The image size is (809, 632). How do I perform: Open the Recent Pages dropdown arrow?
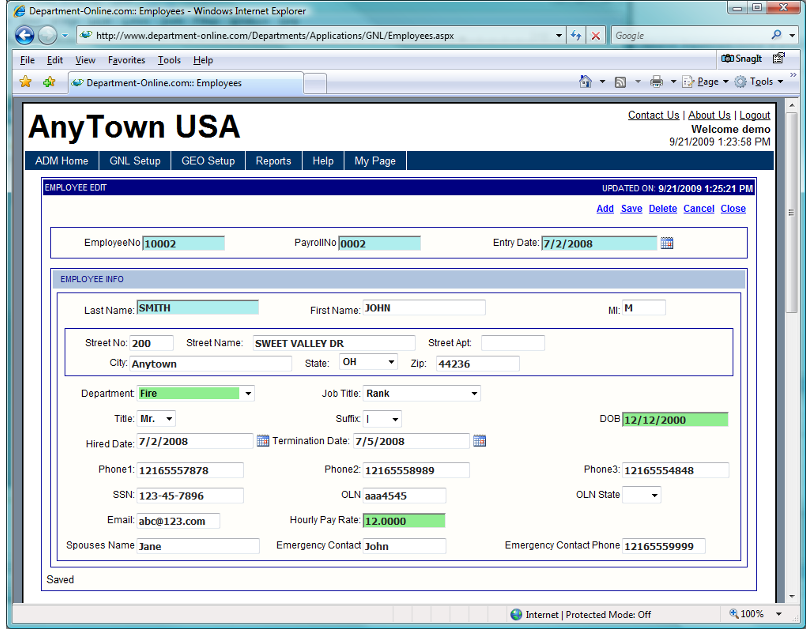tap(65, 36)
